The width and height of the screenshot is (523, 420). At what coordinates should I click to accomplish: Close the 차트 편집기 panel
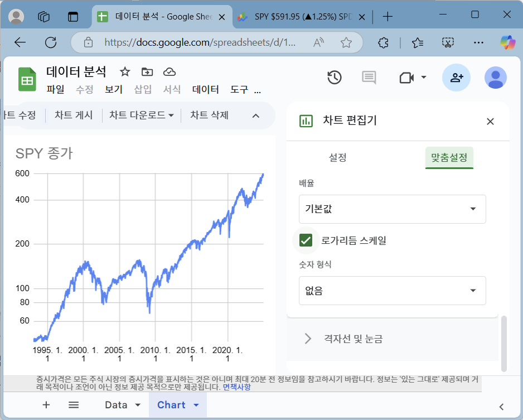pos(490,122)
